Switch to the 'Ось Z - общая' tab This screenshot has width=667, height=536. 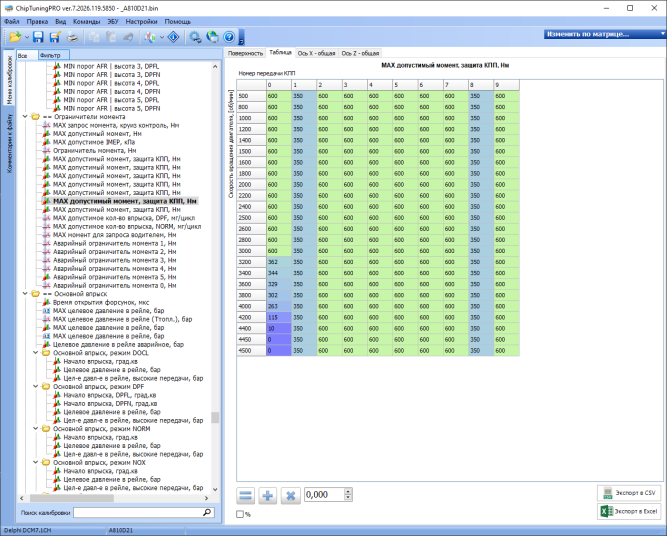pyautogui.click(x=360, y=53)
